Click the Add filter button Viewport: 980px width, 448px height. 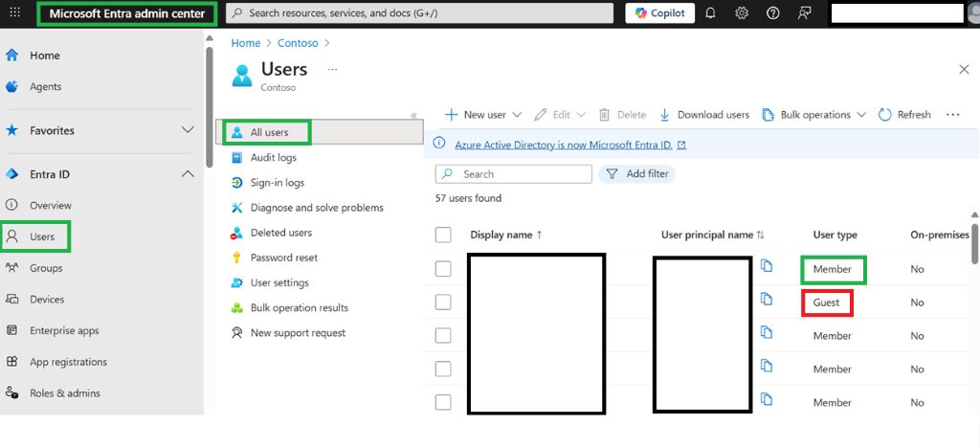(636, 174)
